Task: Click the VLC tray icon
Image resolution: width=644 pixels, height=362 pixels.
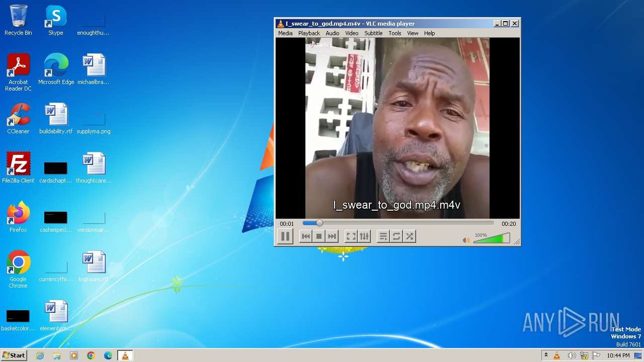Action: pos(557,355)
